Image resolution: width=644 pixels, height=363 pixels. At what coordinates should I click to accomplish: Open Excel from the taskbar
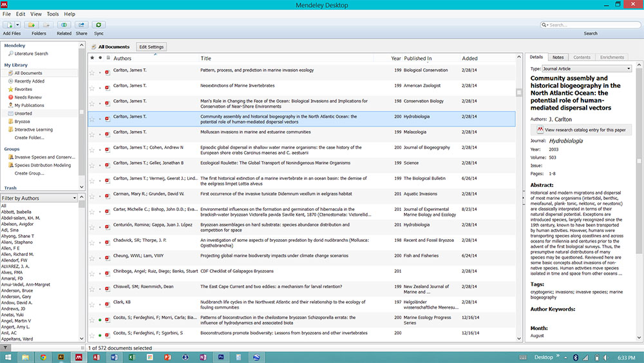tap(132, 357)
